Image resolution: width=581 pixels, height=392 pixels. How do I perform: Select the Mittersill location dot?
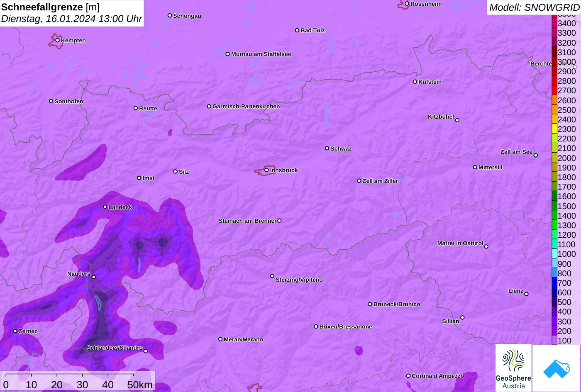click(x=475, y=167)
